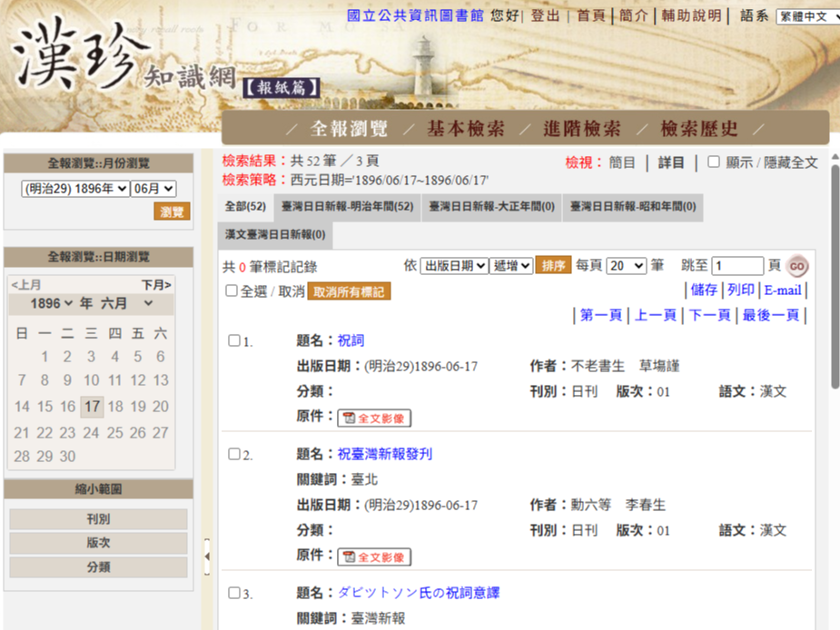Open the 全報瀏覽 menu

click(x=349, y=129)
